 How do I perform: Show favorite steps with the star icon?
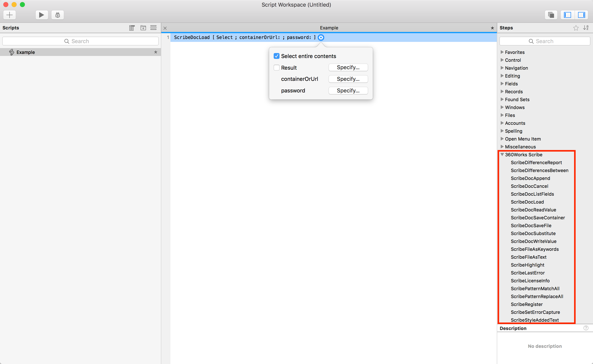(x=576, y=28)
